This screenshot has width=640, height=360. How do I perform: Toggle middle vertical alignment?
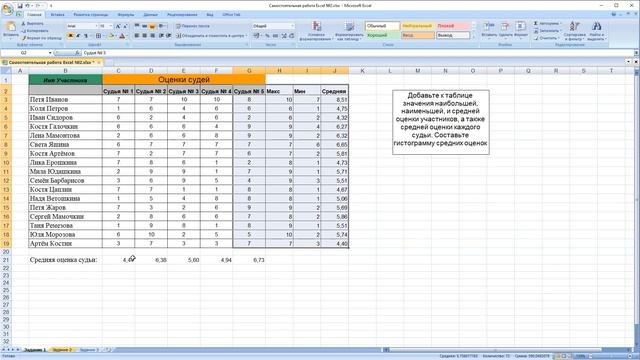[144, 26]
